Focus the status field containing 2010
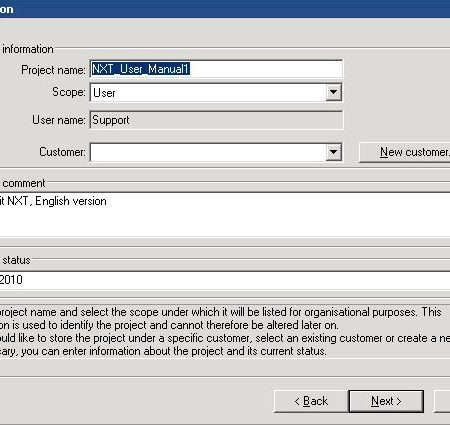 coord(225,280)
